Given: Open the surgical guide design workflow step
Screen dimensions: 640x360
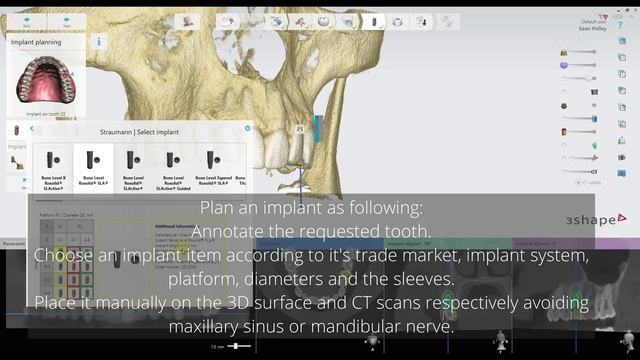Looking at the screenshot, I should [398, 22].
